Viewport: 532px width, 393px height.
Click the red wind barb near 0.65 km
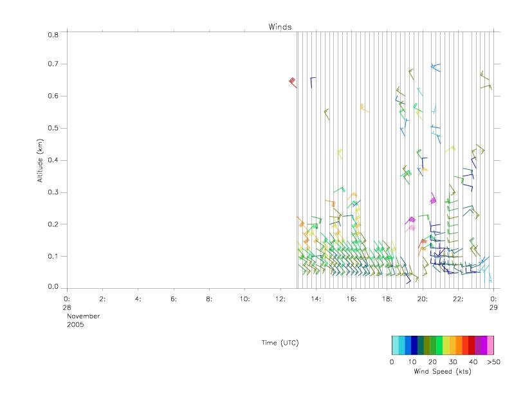click(293, 82)
